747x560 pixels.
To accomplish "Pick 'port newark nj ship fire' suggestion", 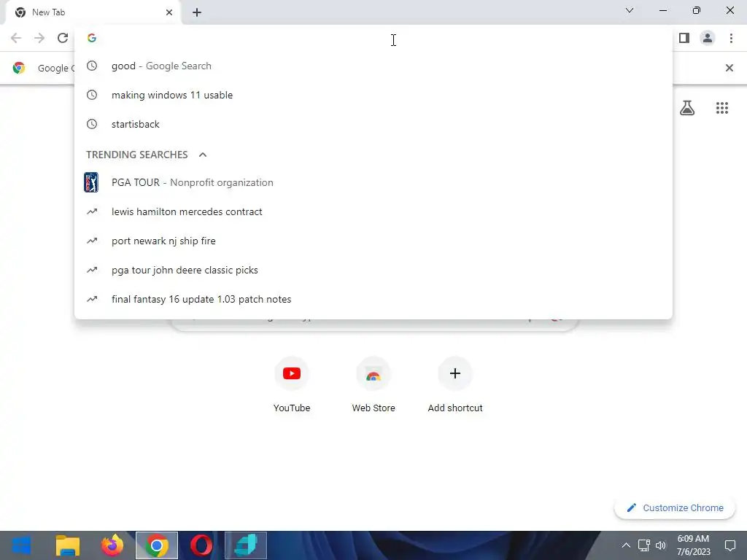I will click(373, 241).
